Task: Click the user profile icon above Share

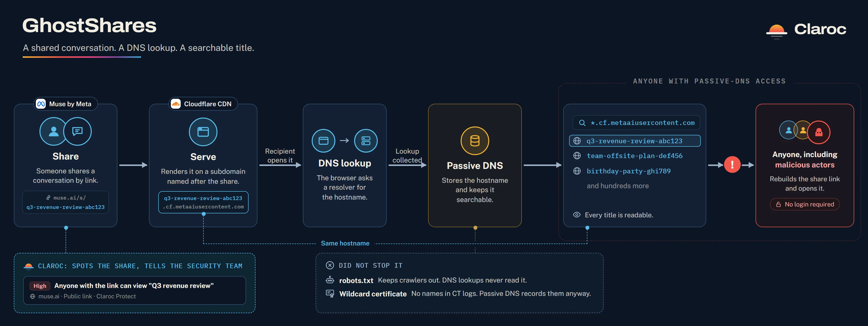Action: pos(54,131)
